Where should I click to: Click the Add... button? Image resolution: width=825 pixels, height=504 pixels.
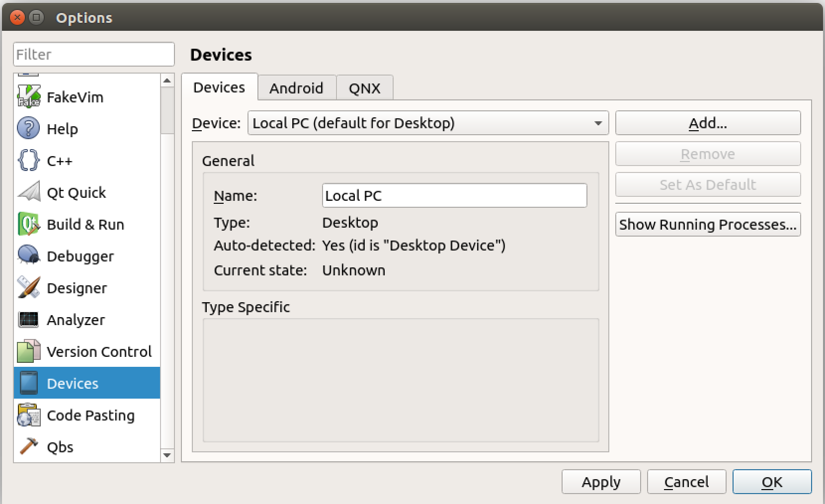point(708,123)
